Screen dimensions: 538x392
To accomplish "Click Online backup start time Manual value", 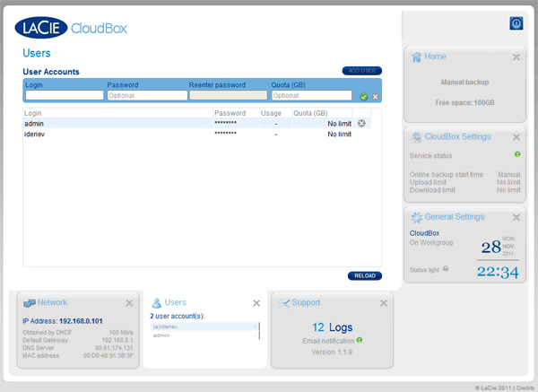I will (x=508, y=174).
